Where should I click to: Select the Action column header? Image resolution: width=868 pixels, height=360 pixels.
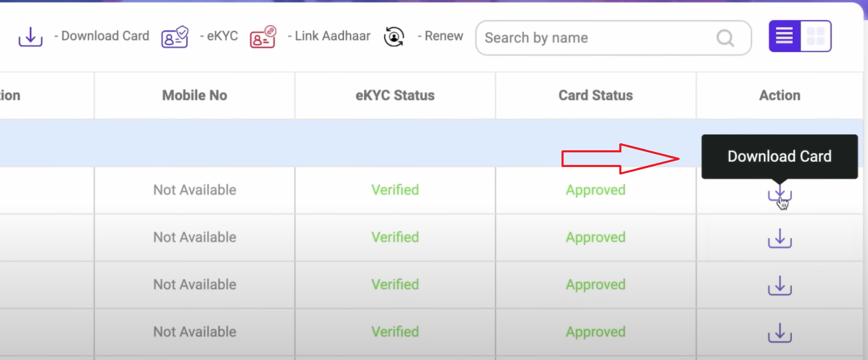point(779,95)
